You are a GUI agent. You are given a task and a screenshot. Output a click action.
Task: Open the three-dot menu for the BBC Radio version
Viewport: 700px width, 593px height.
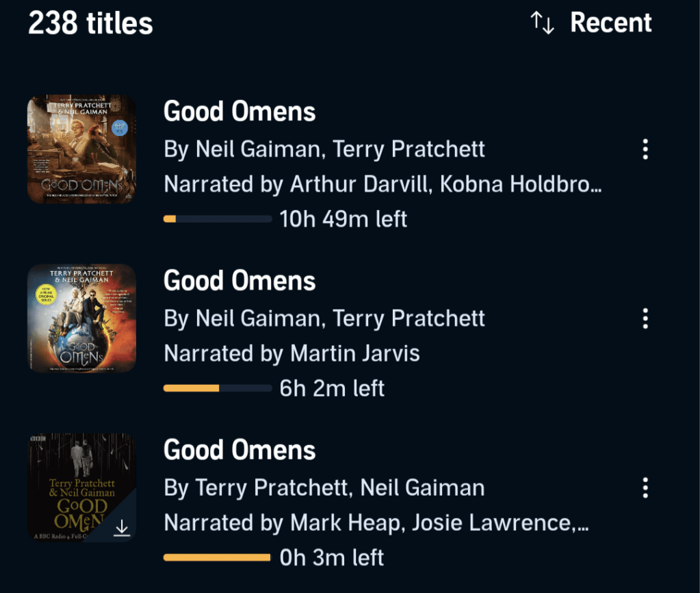click(645, 488)
